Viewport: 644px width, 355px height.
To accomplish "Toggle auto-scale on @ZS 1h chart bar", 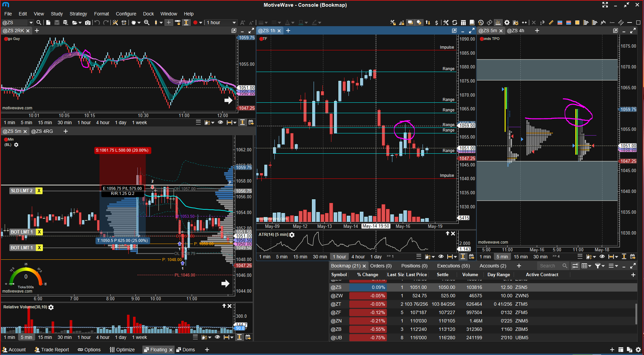I will coord(463,257).
